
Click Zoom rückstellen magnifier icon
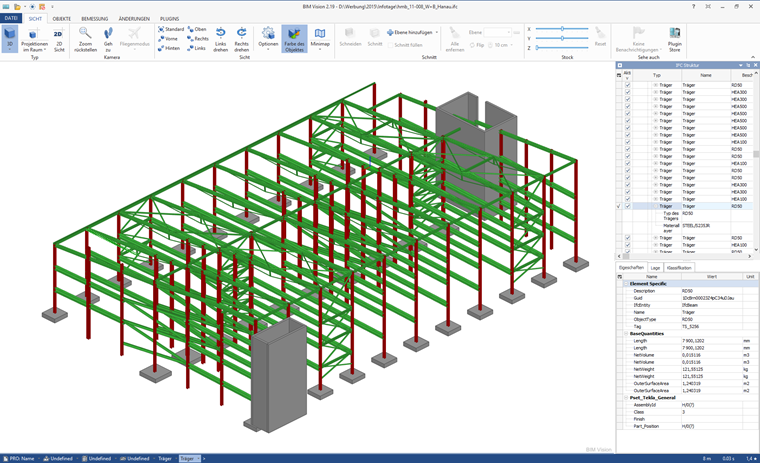(85, 33)
